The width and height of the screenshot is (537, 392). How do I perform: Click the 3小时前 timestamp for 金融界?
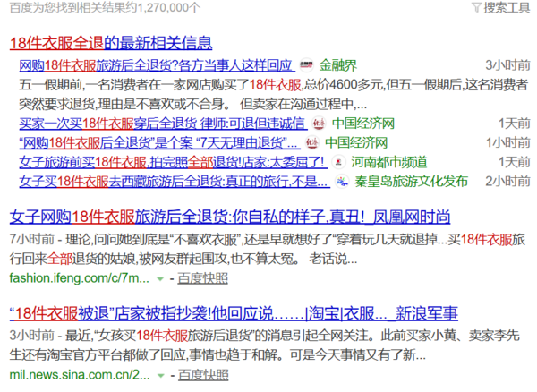507,65
